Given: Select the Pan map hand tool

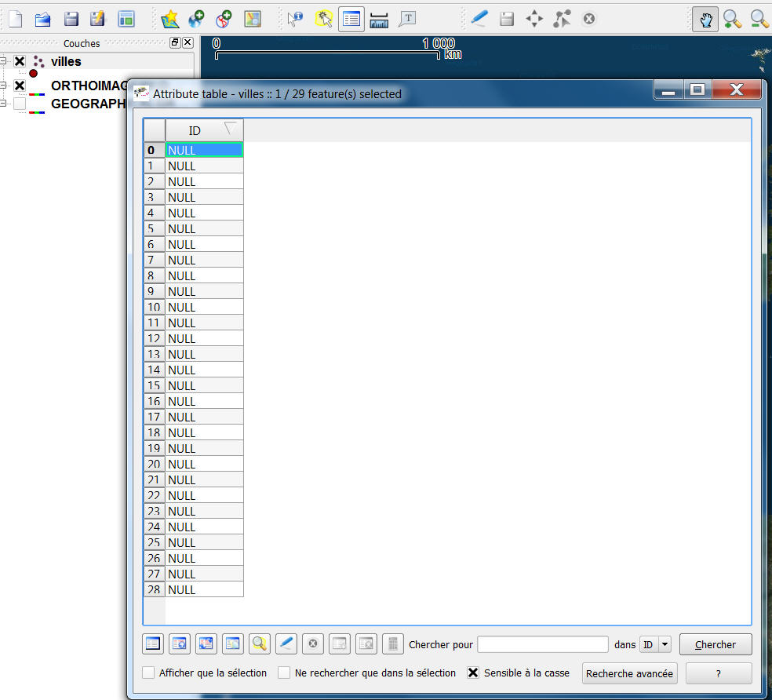Looking at the screenshot, I should click(x=705, y=20).
